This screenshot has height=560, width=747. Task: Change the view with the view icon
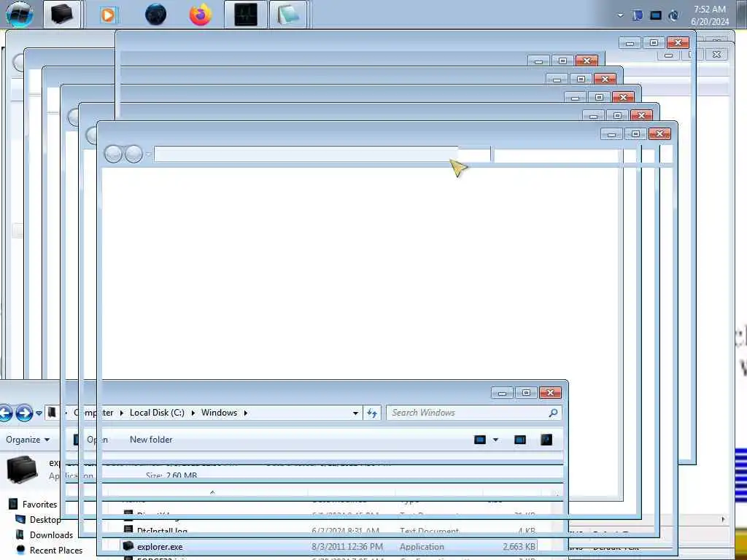coord(480,440)
